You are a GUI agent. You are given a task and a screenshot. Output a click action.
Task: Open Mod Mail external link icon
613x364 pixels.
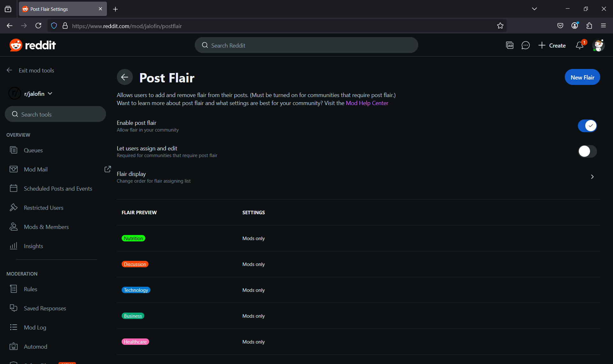108,169
